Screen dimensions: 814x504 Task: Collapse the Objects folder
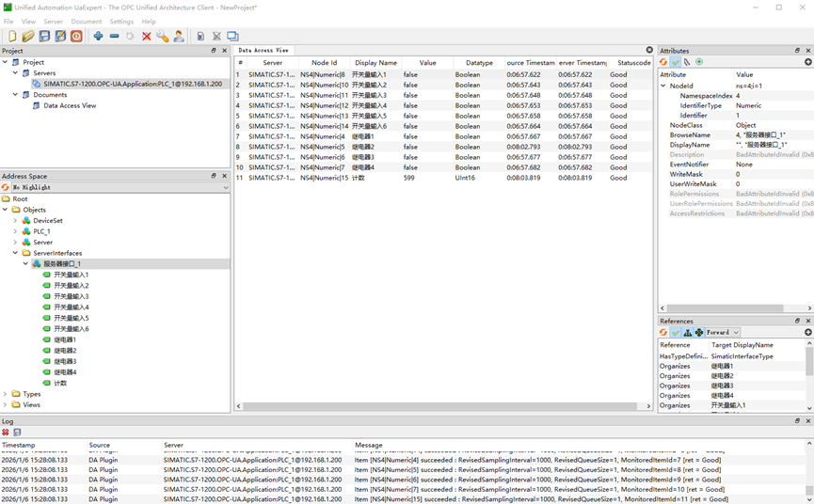6,210
